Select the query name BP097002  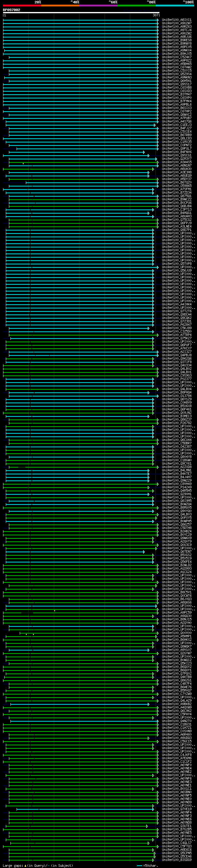11,10
